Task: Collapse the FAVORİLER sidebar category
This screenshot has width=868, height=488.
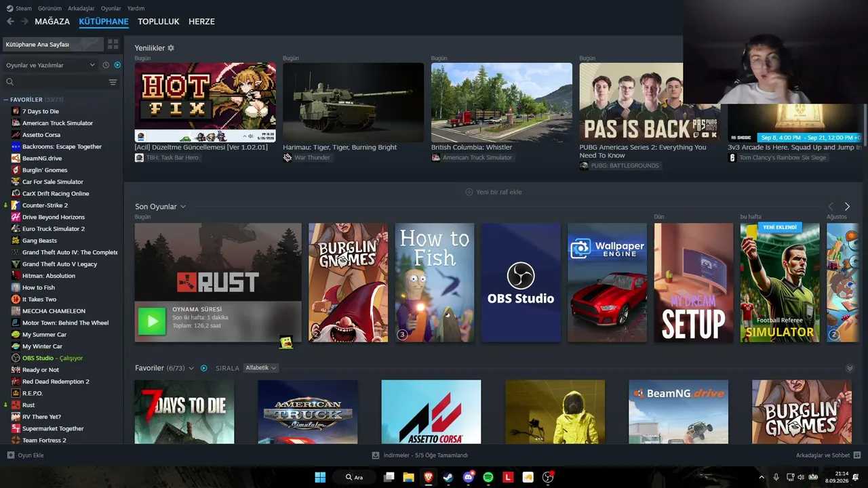Action: click(x=6, y=100)
